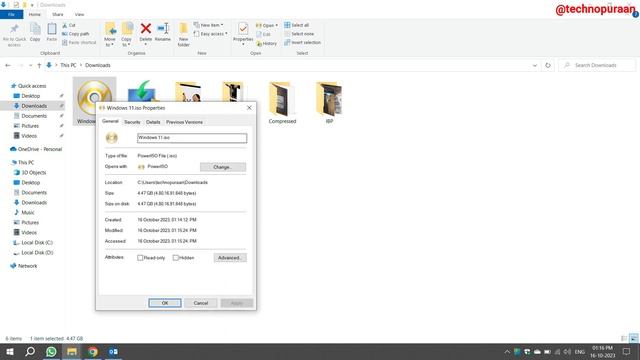640x360 pixels.
Task: Switch to Previous Versions tab
Action: point(184,122)
